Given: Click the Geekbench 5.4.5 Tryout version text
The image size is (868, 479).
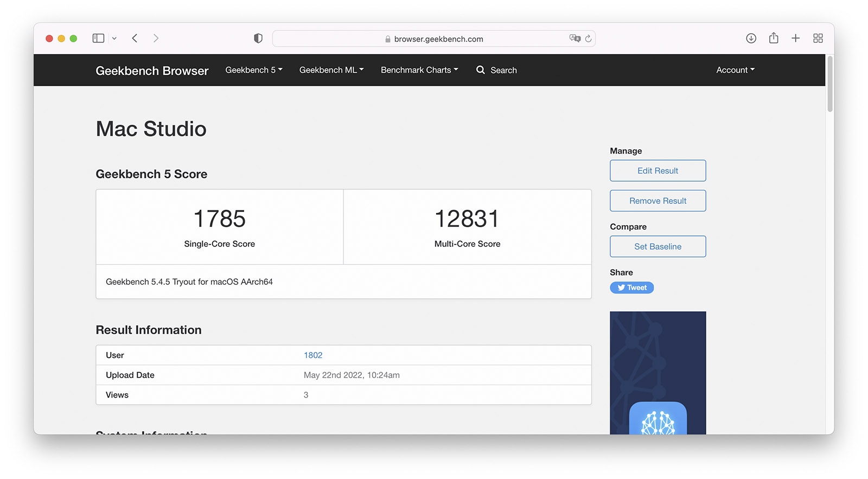Looking at the screenshot, I should 189,282.
